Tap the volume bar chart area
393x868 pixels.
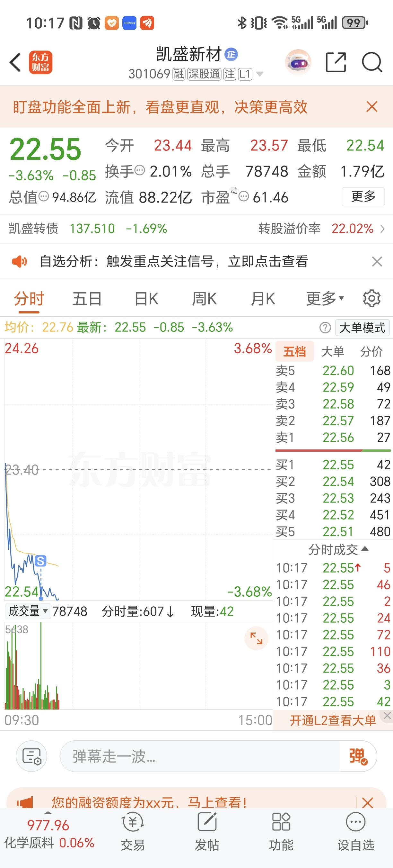(x=138, y=666)
